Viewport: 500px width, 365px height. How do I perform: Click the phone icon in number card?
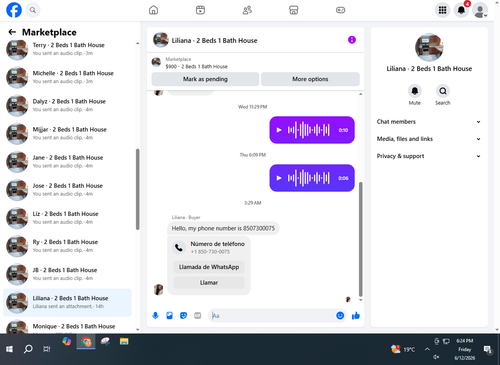(179, 248)
